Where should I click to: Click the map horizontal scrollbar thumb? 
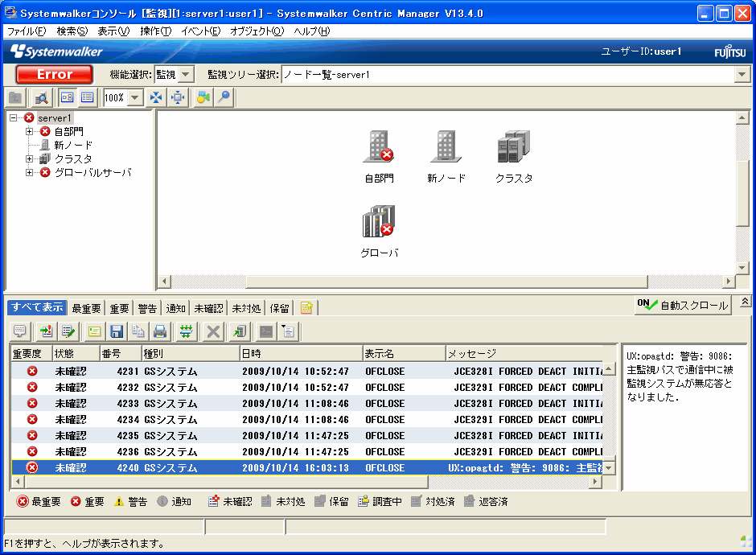[446, 281]
